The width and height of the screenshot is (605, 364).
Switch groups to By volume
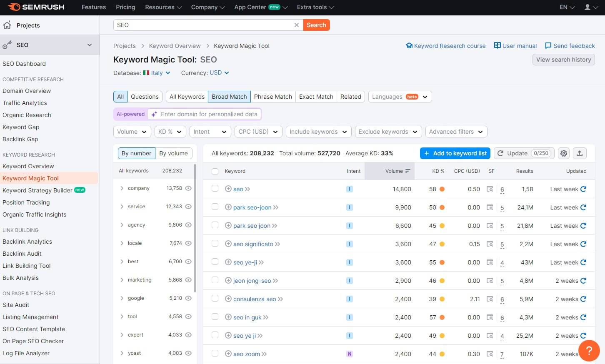click(x=173, y=153)
